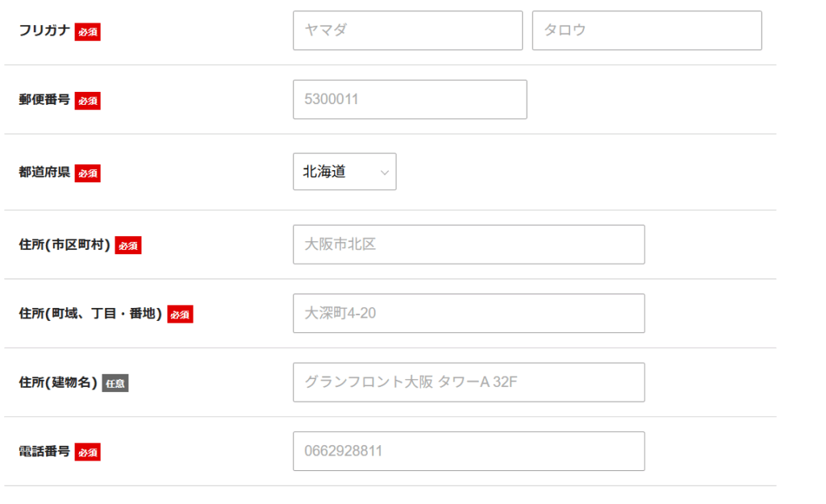The height and width of the screenshot is (504, 826).
Task: Select the 住所(市区町村) input field
Action: (469, 244)
